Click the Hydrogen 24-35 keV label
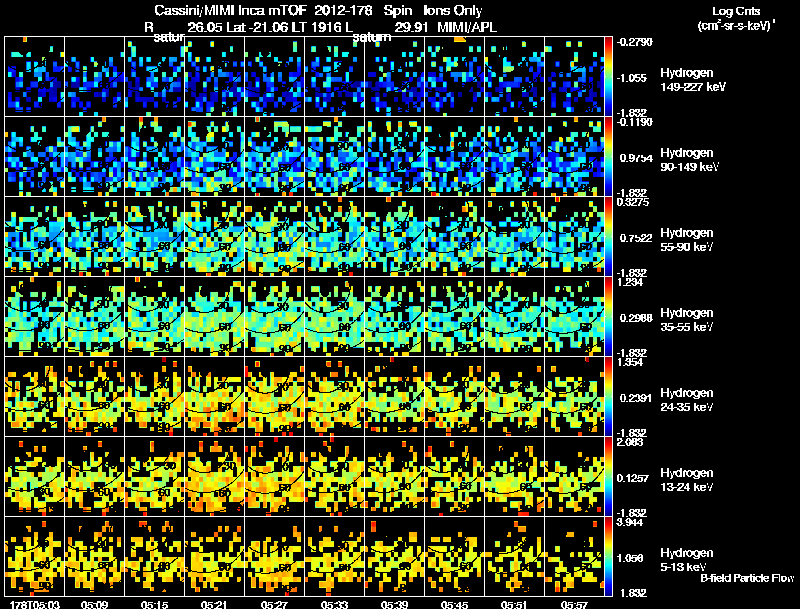800x609 pixels. click(687, 399)
